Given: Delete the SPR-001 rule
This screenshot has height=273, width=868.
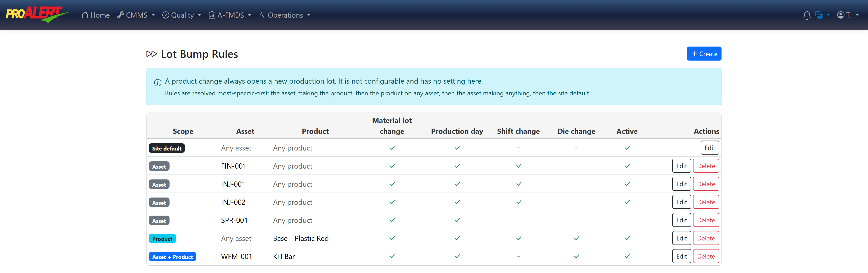Looking at the screenshot, I should tap(706, 220).
